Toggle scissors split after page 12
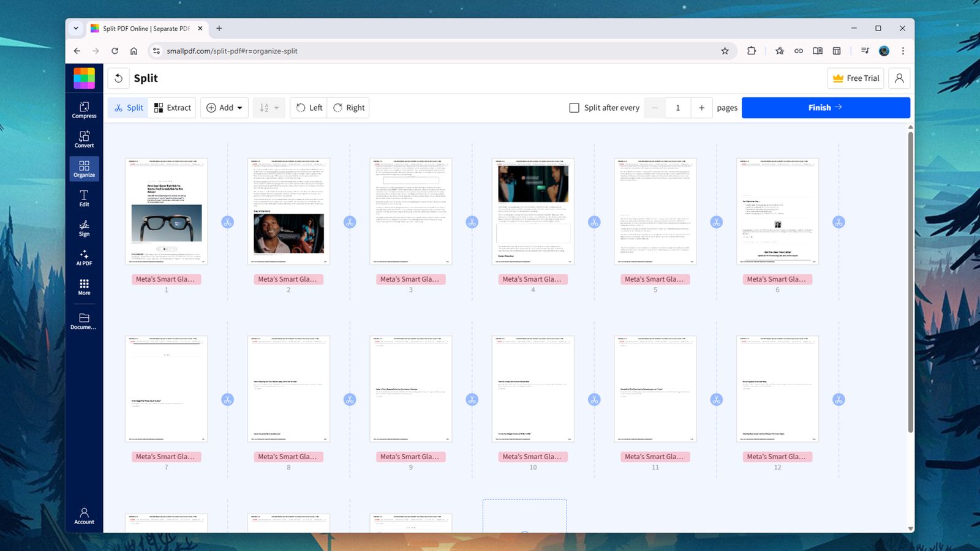This screenshot has width=980, height=551. coord(839,400)
